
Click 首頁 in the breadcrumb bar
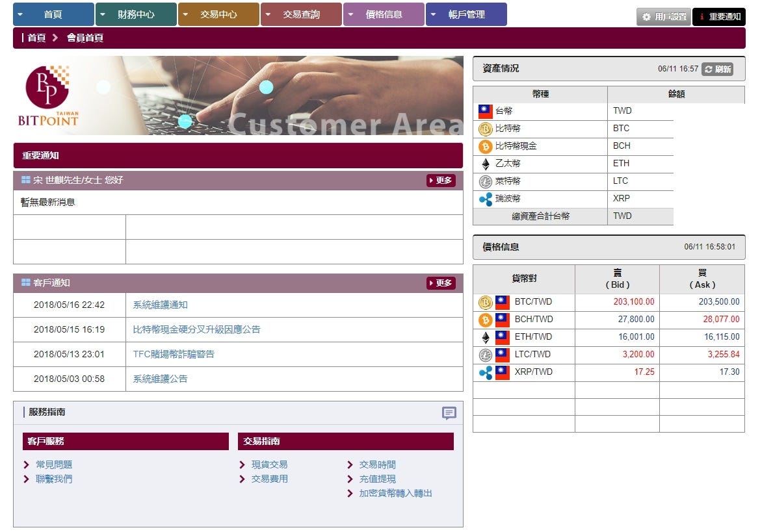pos(36,38)
